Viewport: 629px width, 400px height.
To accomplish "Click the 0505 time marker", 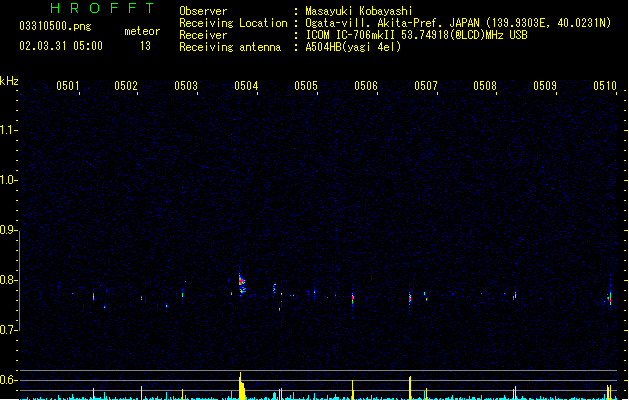I will [306, 86].
